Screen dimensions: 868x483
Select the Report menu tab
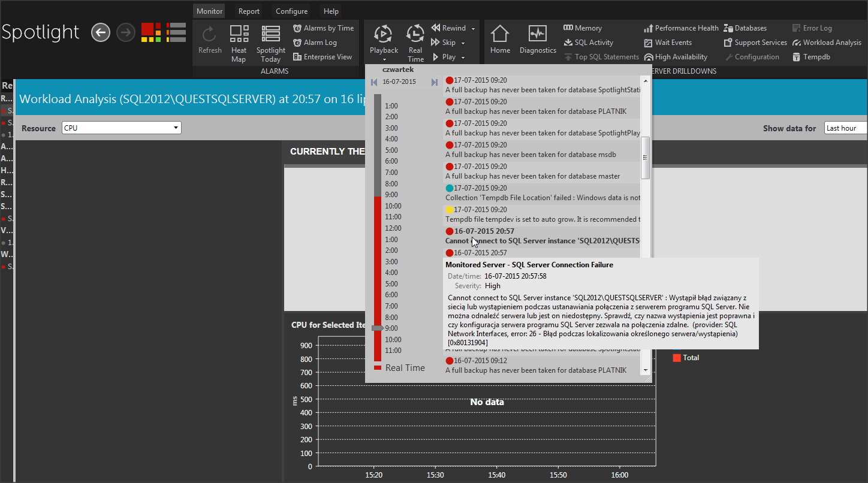point(249,11)
